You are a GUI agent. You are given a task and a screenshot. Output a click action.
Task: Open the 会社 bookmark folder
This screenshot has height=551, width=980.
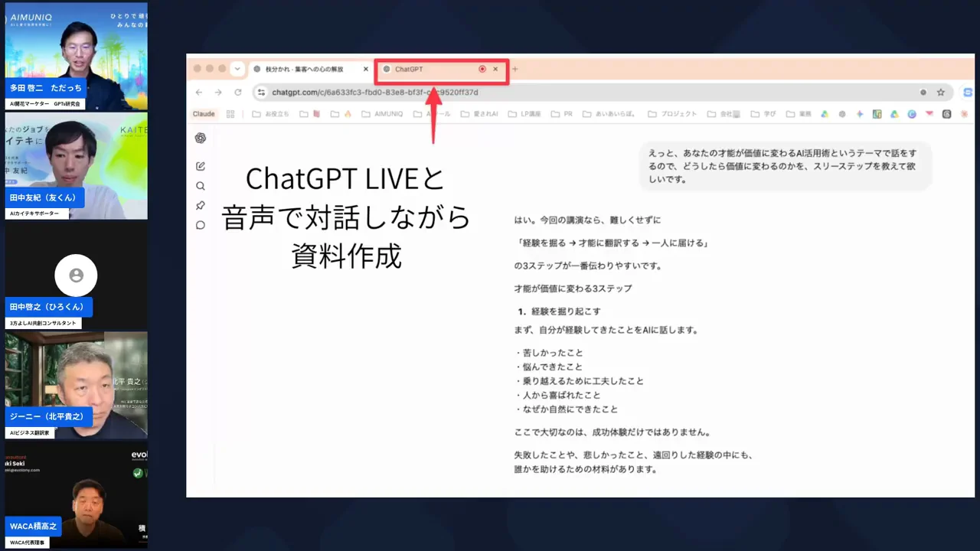[x=723, y=114]
